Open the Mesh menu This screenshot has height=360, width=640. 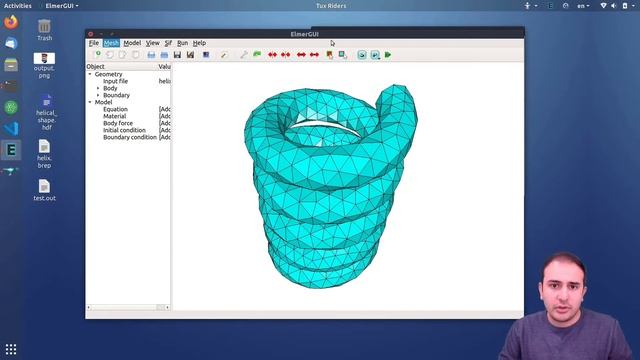coord(111,43)
